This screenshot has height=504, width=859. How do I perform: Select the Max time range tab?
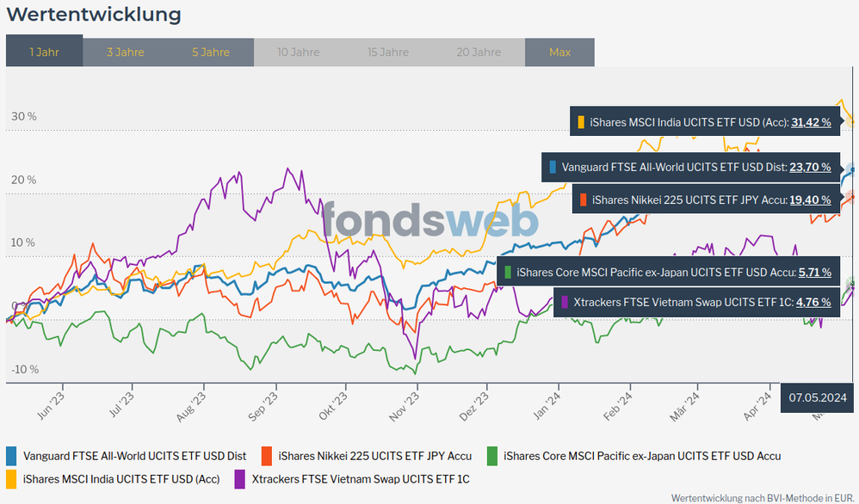[x=559, y=52]
